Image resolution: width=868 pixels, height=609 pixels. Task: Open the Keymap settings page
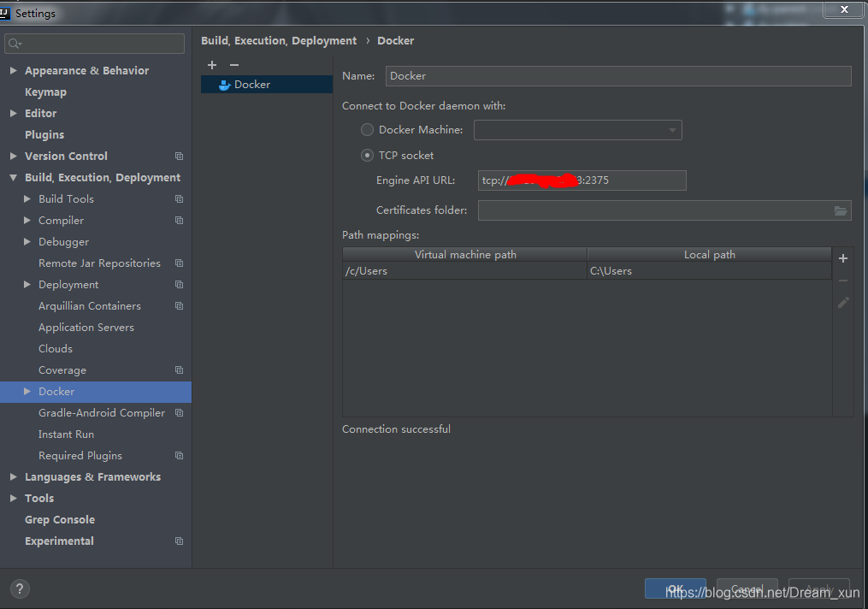[45, 92]
